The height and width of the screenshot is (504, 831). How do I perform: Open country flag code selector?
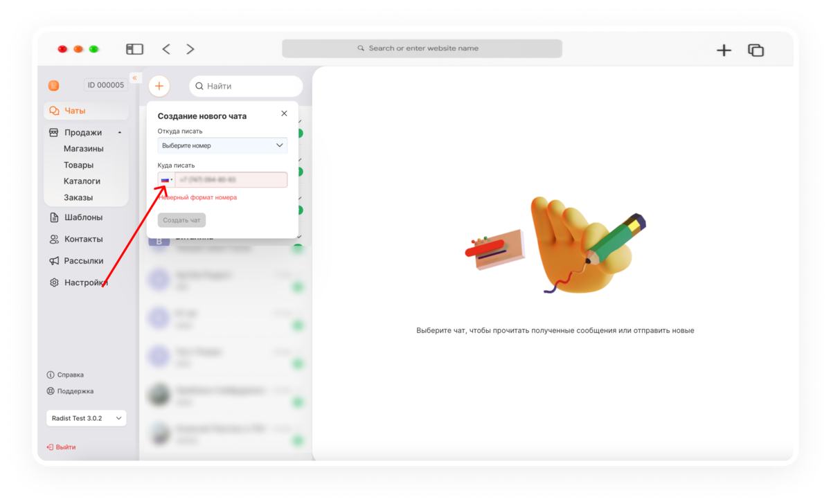click(166, 180)
